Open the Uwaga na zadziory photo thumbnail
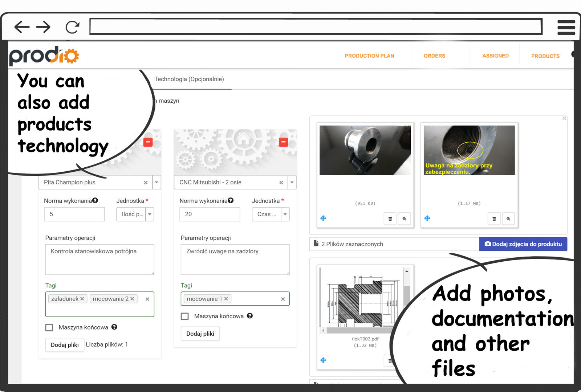Image resolution: width=581 pixels, height=392 pixels. [469, 150]
